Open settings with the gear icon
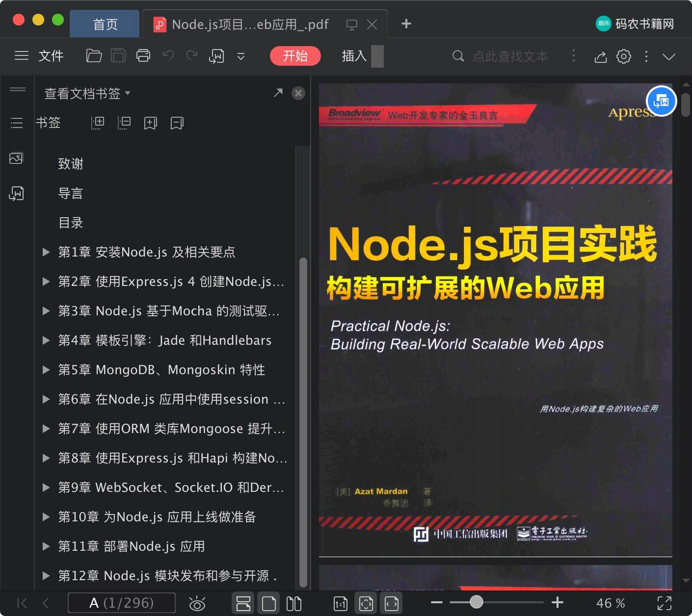This screenshot has height=616, width=692. 624,56
